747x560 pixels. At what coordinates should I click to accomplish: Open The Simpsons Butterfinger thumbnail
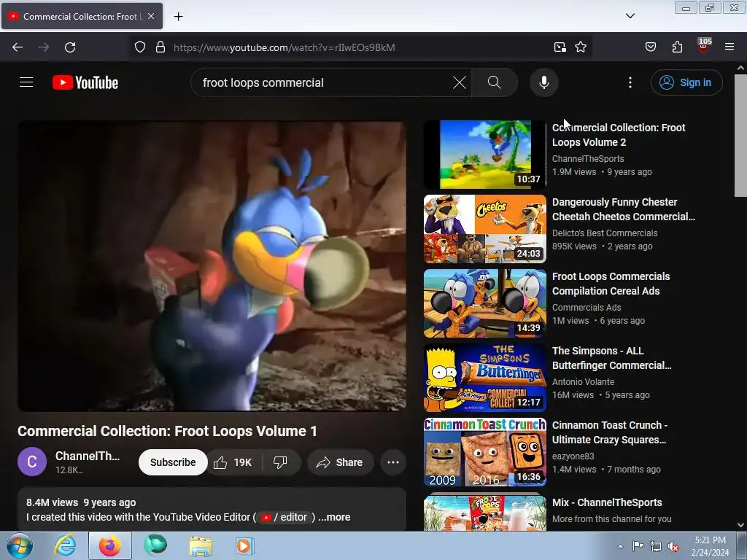coord(485,378)
